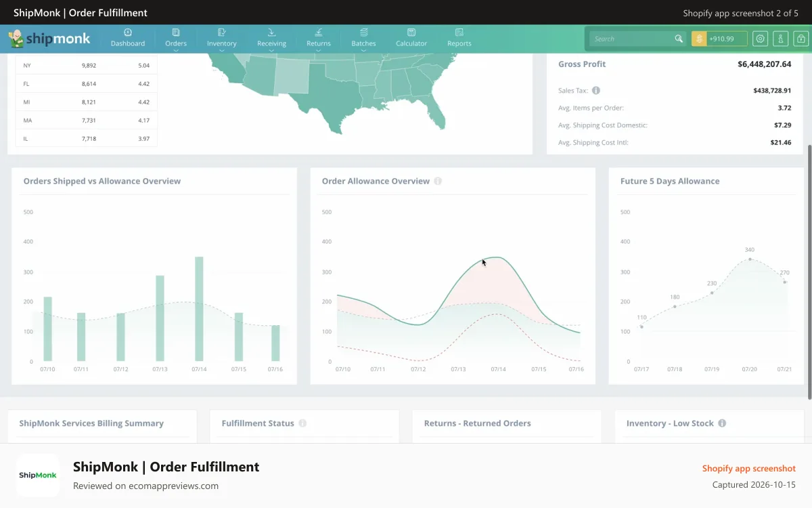Screen dimensions: 812x508
Task: Click the 07/10 bar in Orders Shipped chart
Action: click(x=47, y=329)
